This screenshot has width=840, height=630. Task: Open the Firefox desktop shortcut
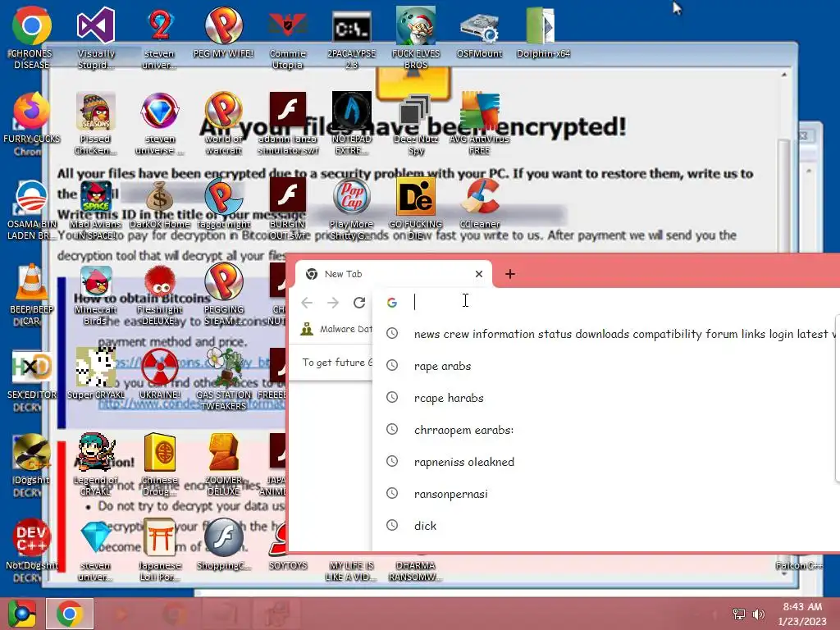(x=32, y=111)
